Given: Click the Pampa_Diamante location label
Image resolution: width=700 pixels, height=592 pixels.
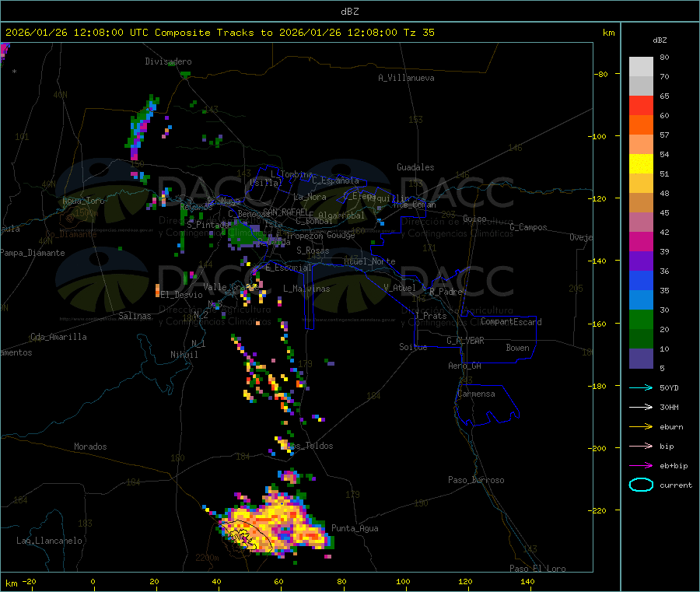Looking at the screenshot, I should pos(33,253).
